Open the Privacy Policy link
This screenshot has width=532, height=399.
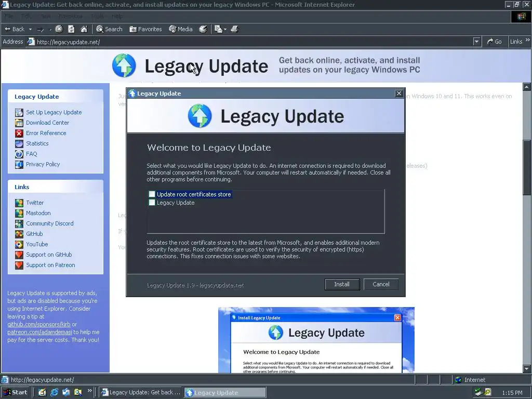43,164
